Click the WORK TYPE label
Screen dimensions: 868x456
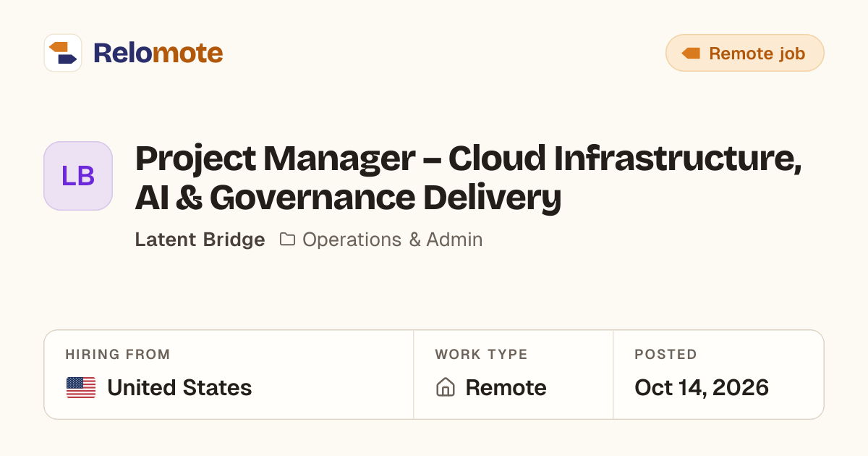tap(481, 355)
